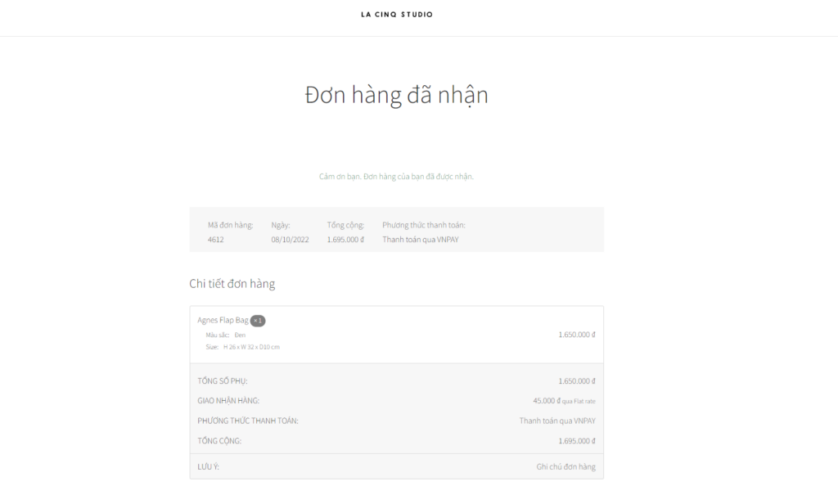This screenshot has width=838, height=504.
Task: Click the size value H 26 x W 32
Action: [x=251, y=347]
